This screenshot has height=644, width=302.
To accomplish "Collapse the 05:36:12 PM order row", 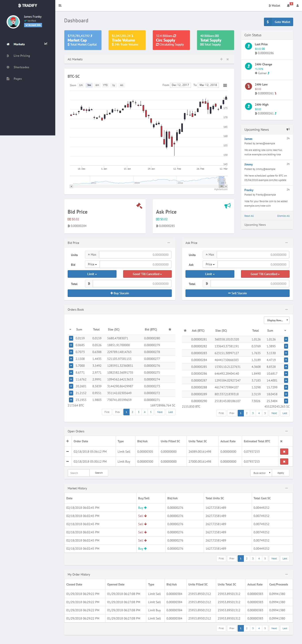I will [68, 452].
